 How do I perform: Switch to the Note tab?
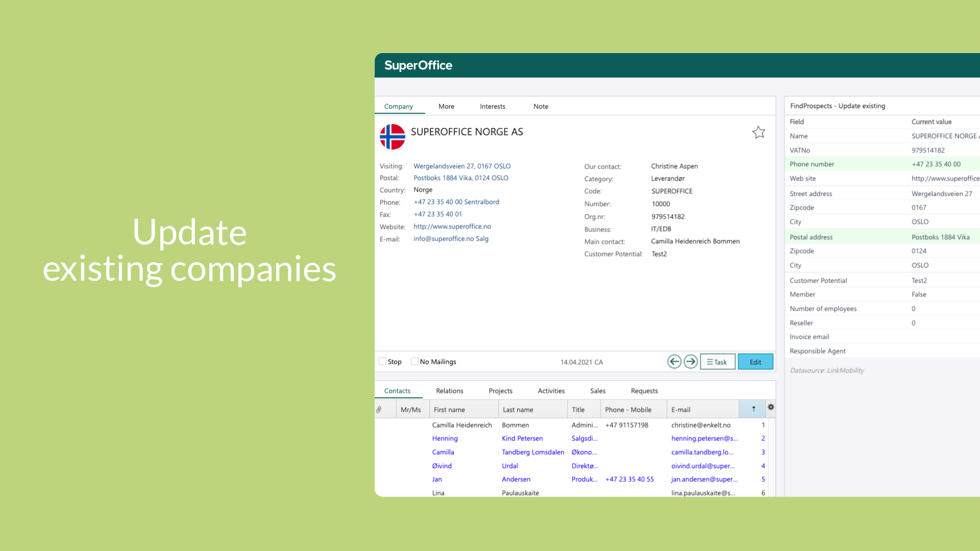(541, 106)
